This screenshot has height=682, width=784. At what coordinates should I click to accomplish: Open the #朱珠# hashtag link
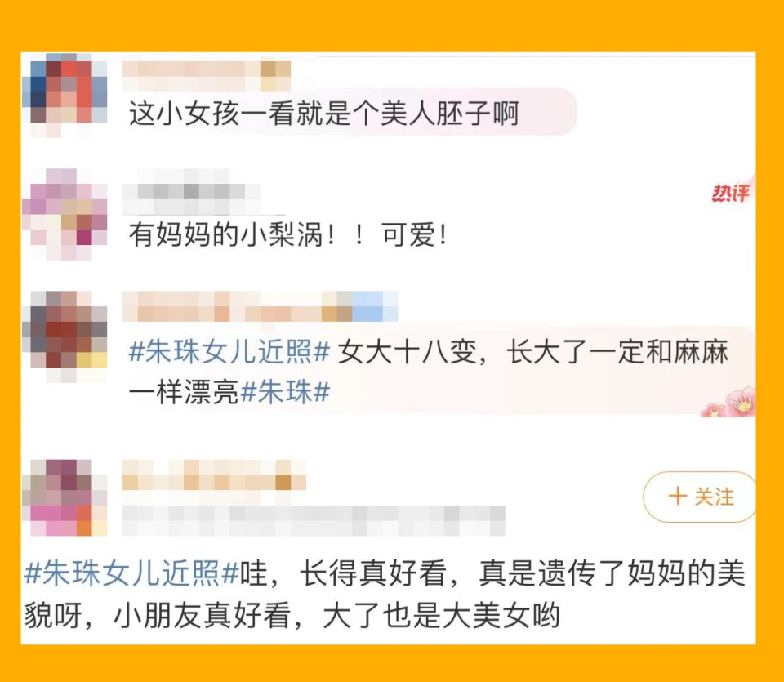(x=285, y=391)
